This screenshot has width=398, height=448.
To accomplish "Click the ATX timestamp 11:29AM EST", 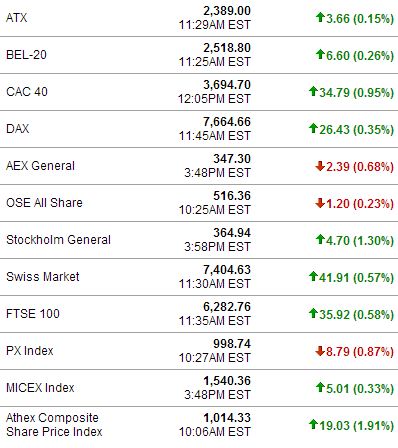I will click(x=215, y=25).
